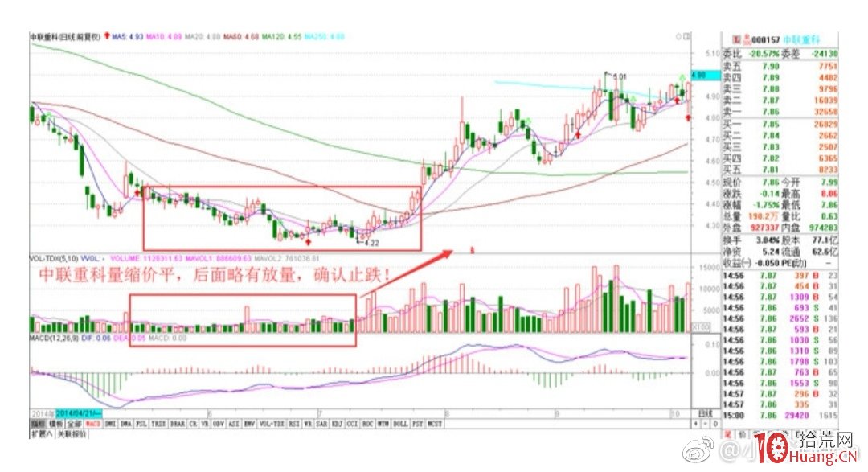Click the 5.01 high price marker
The width and height of the screenshot is (868, 472).
click(x=620, y=77)
